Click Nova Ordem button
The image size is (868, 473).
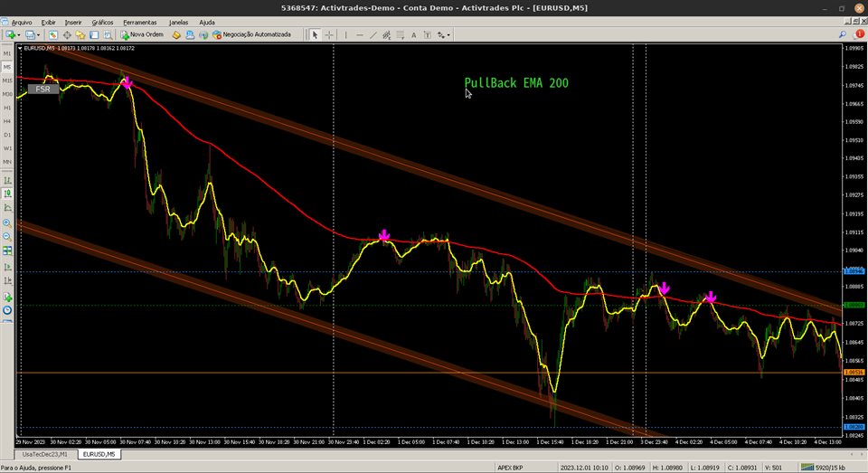[142, 35]
